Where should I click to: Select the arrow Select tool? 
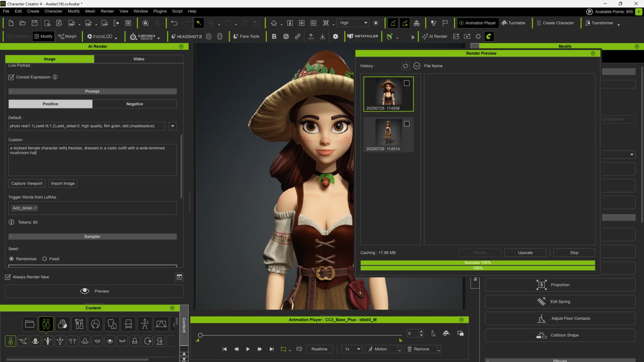point(199,23)
